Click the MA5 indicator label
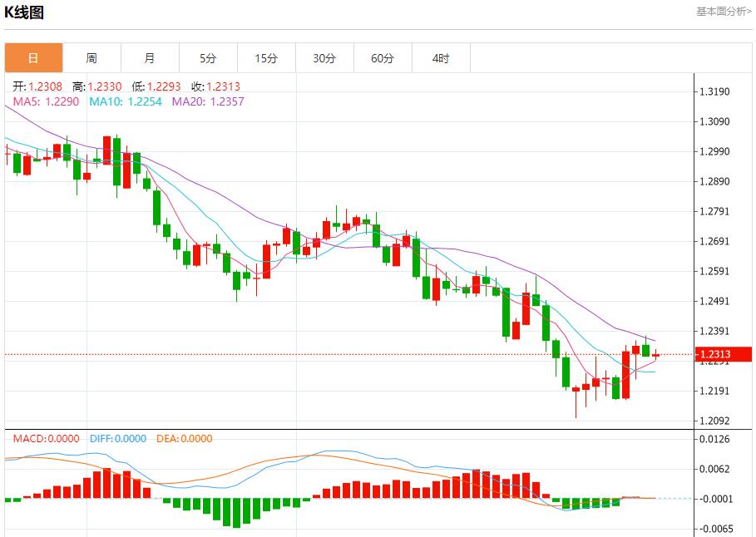 tap(47, 101)
